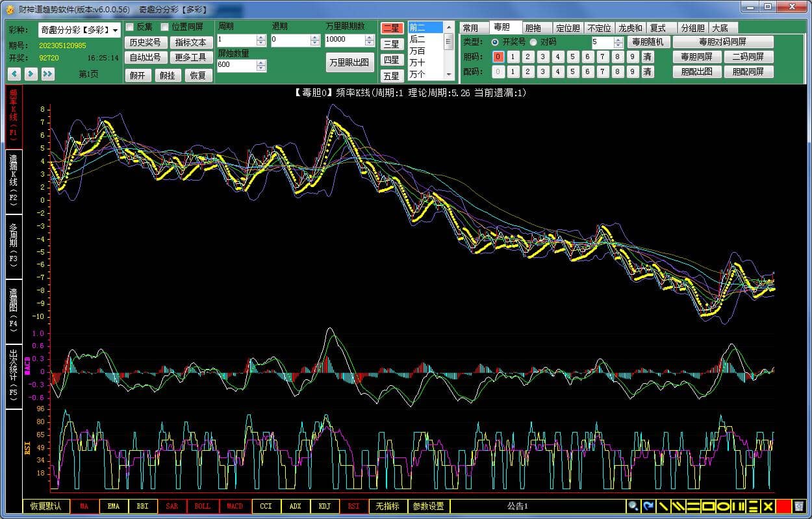Enable the 反集 checkbox
The image size is (812, 519).
coord(130,27)
